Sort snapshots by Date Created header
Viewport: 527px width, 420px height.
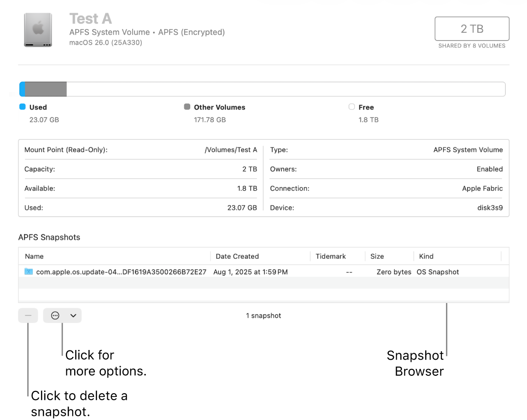(x=238, y=256)
